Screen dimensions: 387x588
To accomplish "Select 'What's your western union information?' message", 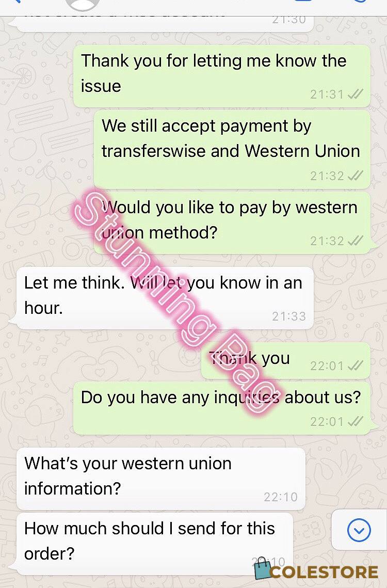I will pyautogui.click(x=161, y=479).
